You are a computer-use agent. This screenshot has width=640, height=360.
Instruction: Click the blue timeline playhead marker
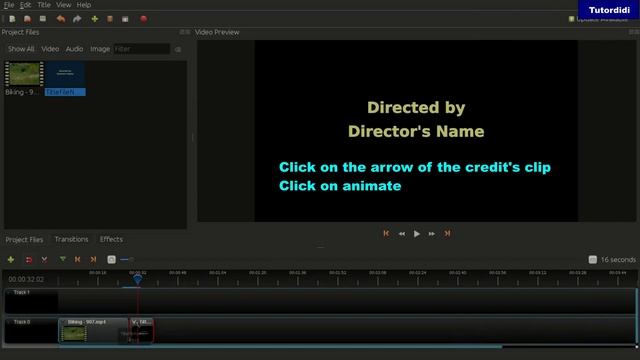coord(138,280)
